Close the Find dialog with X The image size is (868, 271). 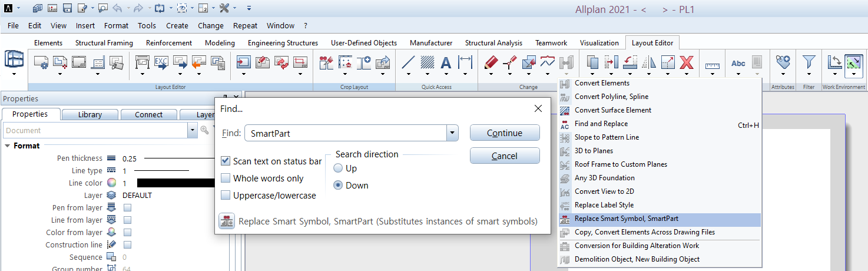point(538,109)
